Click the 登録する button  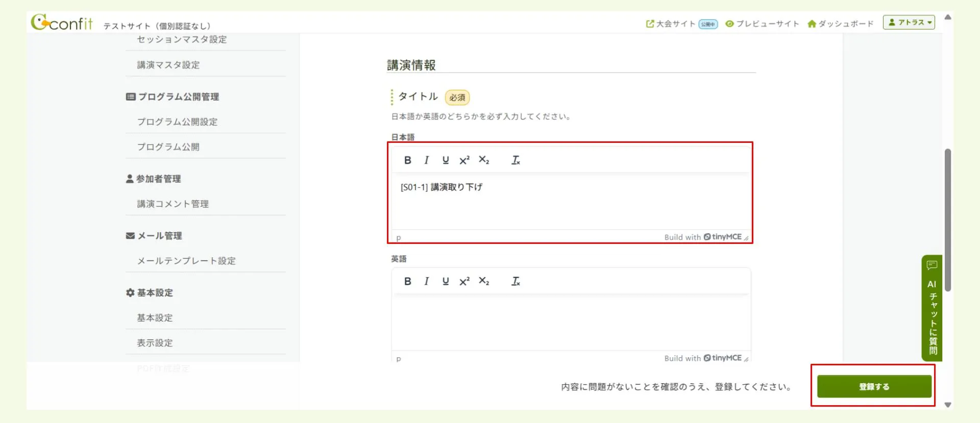click(x=874, y=386)
